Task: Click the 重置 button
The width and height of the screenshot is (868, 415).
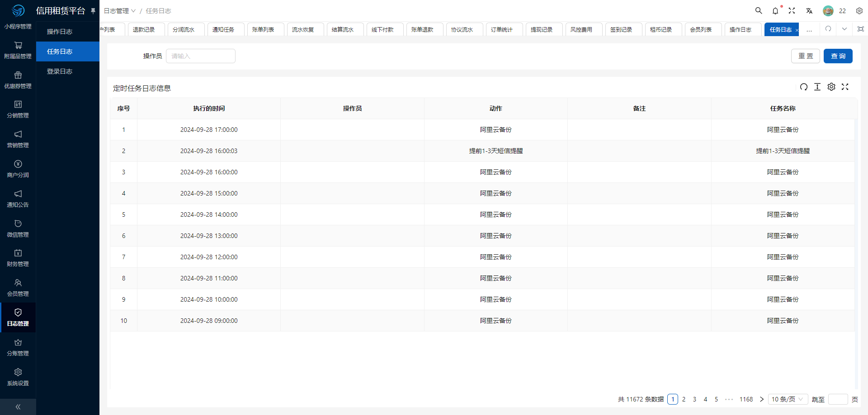Action: (805, 56)
